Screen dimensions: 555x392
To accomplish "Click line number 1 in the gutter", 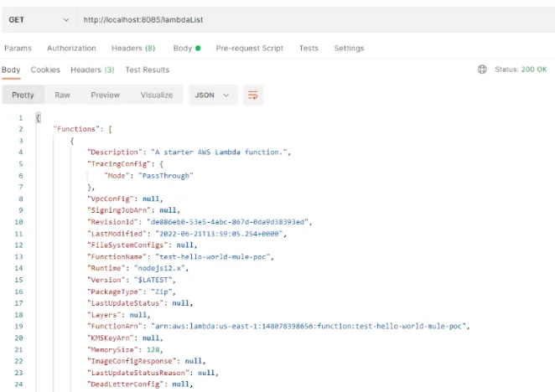I will [20, 118].
